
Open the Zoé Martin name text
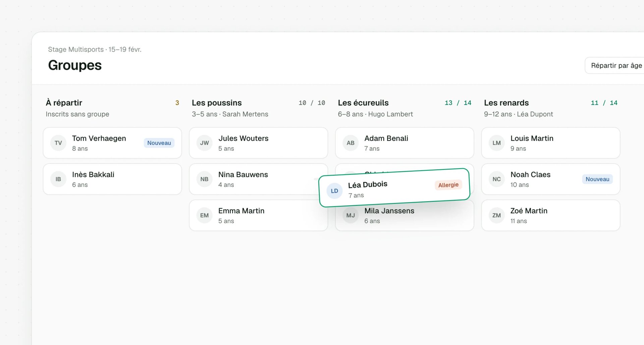click(x=529, y=211)
